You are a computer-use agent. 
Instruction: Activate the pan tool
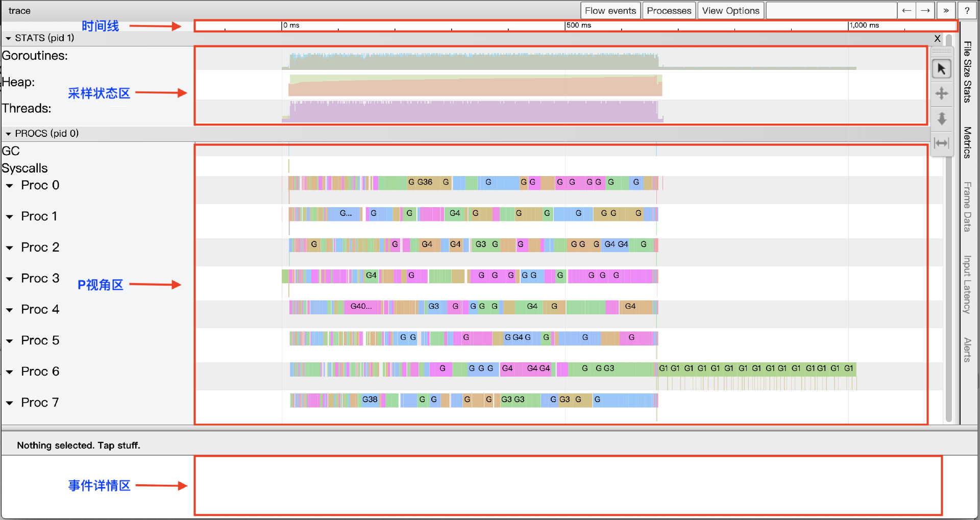pos(942,94)
